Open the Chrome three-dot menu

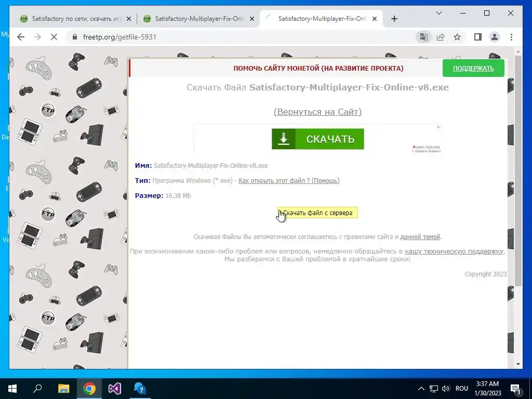511,37
